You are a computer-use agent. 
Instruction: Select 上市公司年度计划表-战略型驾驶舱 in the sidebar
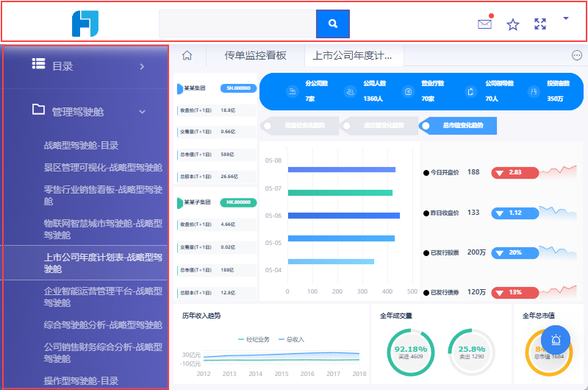pyautogui.click(x=103, y=263)
